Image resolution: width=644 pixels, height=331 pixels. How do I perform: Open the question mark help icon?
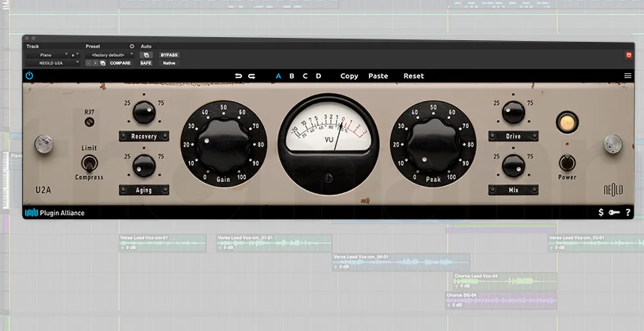point(627,212)
